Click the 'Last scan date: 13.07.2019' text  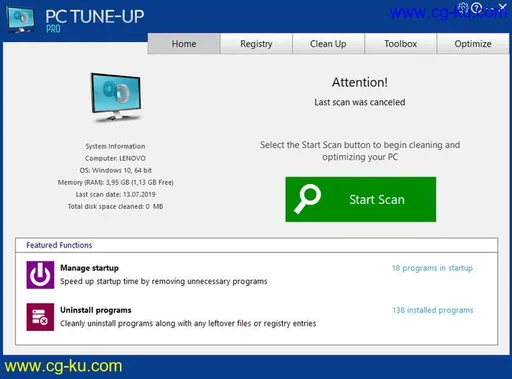coord(115,194)
